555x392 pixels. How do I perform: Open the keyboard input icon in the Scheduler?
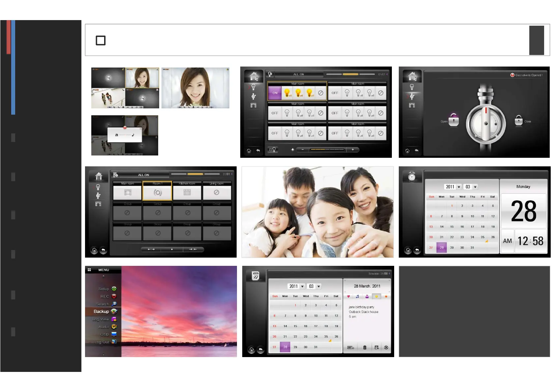[x=351, y=348]
